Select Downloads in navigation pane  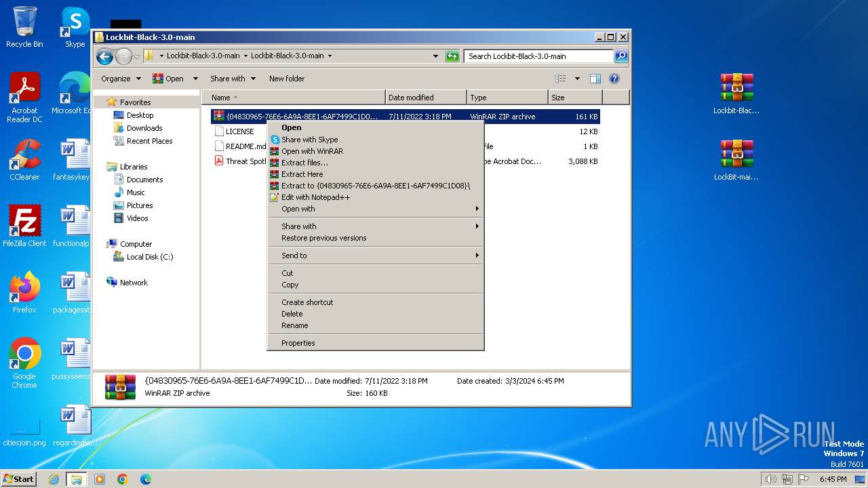tap(144, 128)
